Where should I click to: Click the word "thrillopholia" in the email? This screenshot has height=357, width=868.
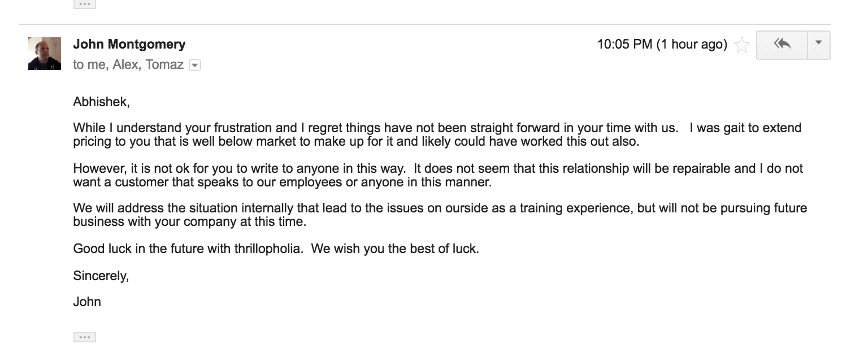[267, 249]
